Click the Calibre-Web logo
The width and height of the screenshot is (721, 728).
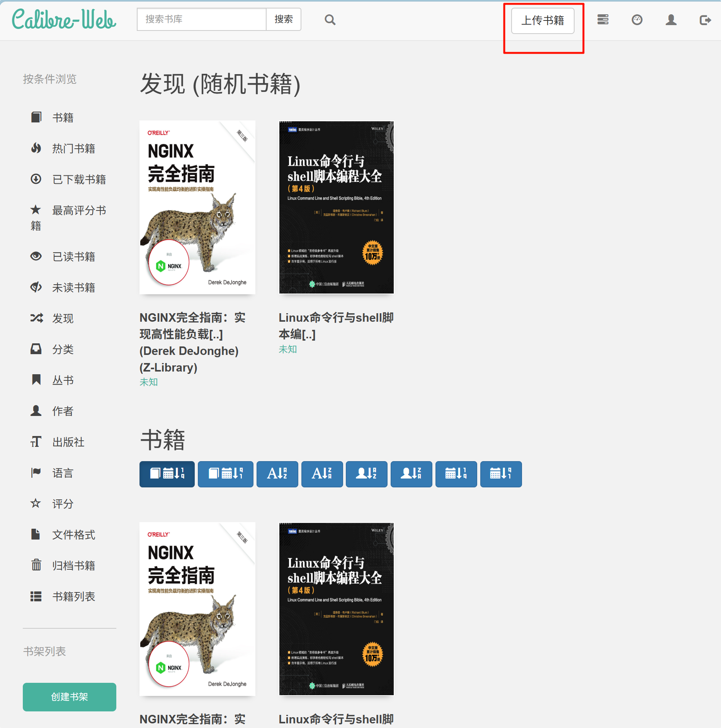64,20
